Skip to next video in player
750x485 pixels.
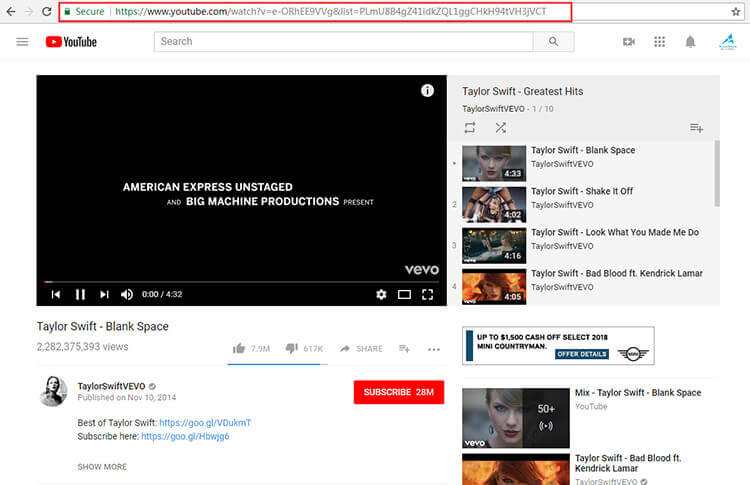click(104, 294)
